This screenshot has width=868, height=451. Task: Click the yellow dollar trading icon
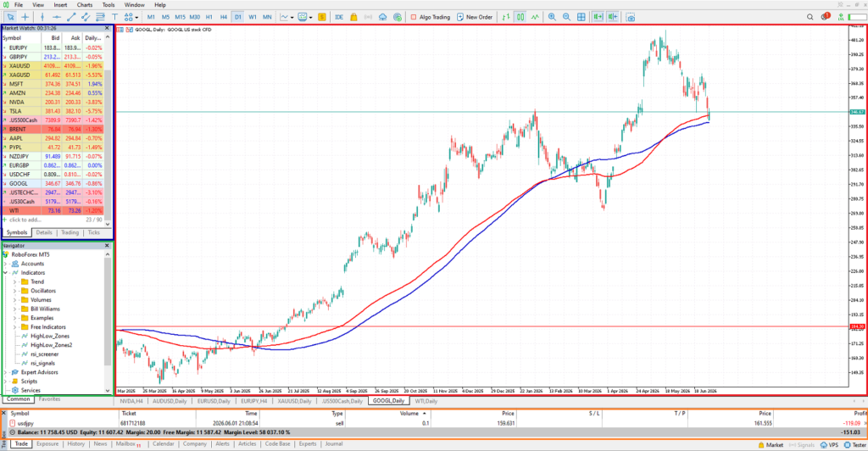pyautogui.click(x=321, y=17)
